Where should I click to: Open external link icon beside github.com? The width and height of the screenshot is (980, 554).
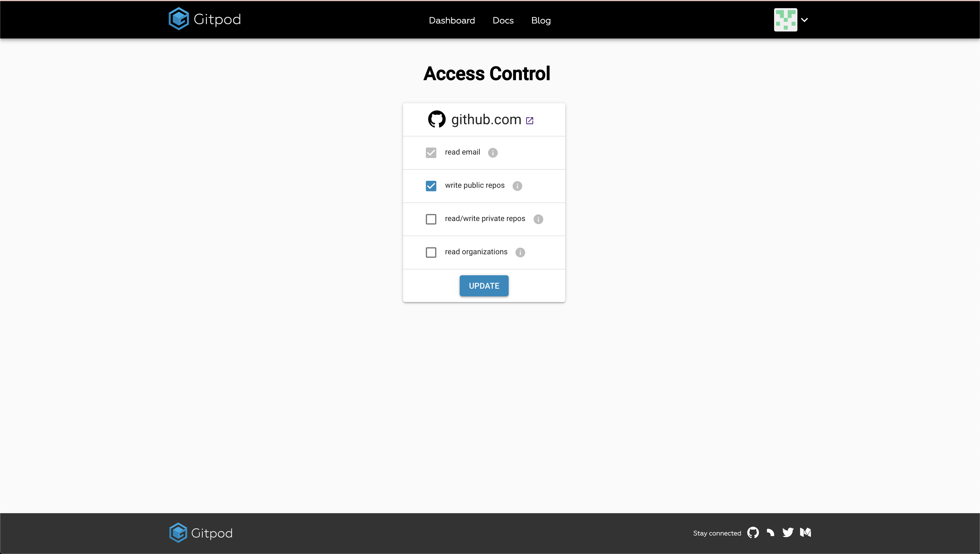click(530, 121)
